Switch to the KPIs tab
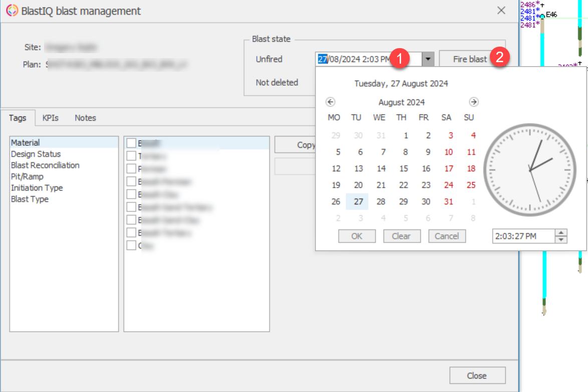The height and width of the screenshot is (392, 588). tap(50, 118)
